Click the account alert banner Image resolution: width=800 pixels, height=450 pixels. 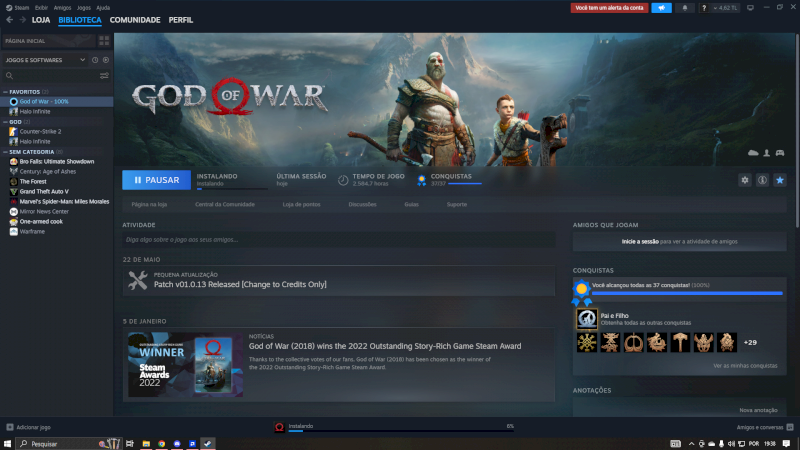pyautogui.click(x=609, y=8)
